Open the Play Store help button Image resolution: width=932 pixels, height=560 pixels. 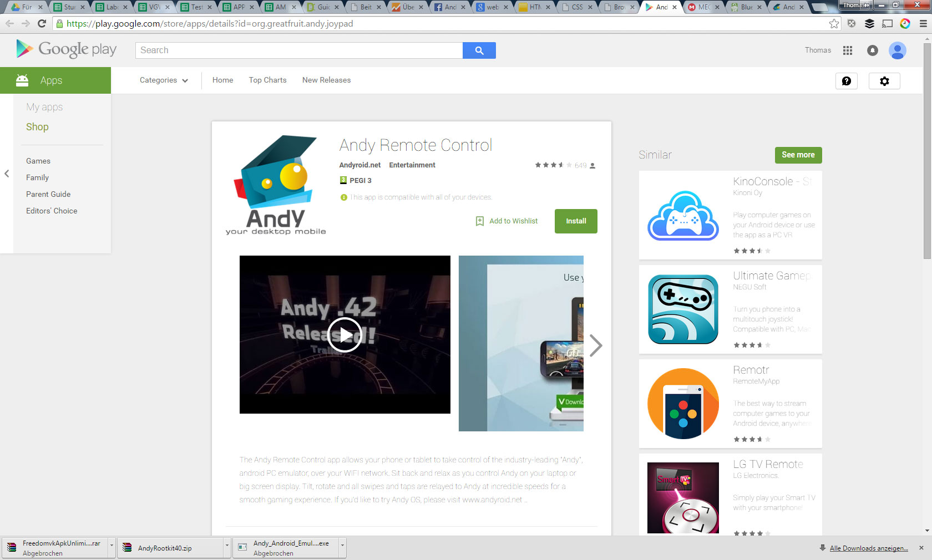[847, 81]
